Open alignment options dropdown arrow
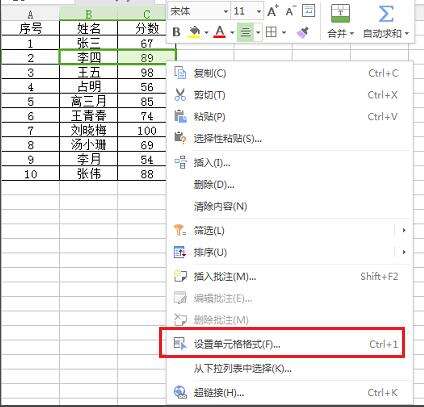This screenshot has height=407, width=424. (258, 33)
